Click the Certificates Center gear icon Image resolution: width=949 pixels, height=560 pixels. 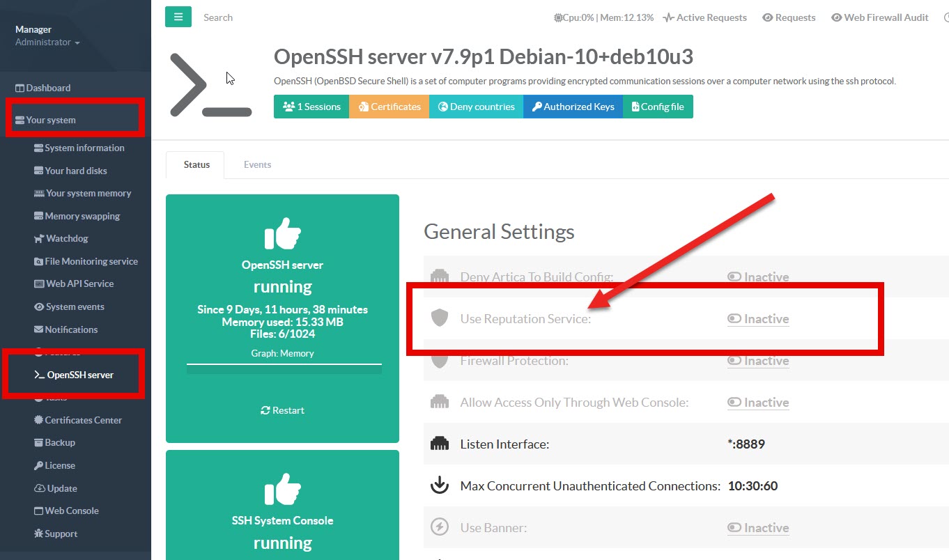coord(39,420)
